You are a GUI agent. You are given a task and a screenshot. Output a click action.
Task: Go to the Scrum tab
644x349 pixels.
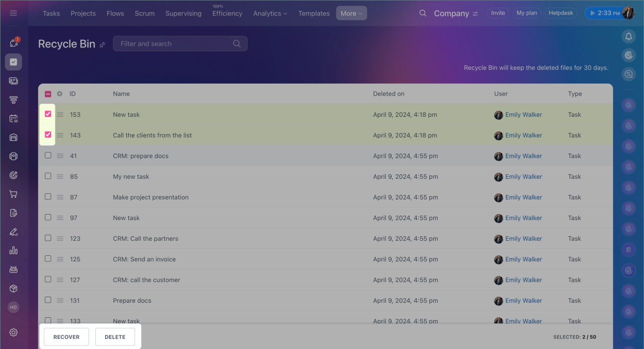pos(144,14)
